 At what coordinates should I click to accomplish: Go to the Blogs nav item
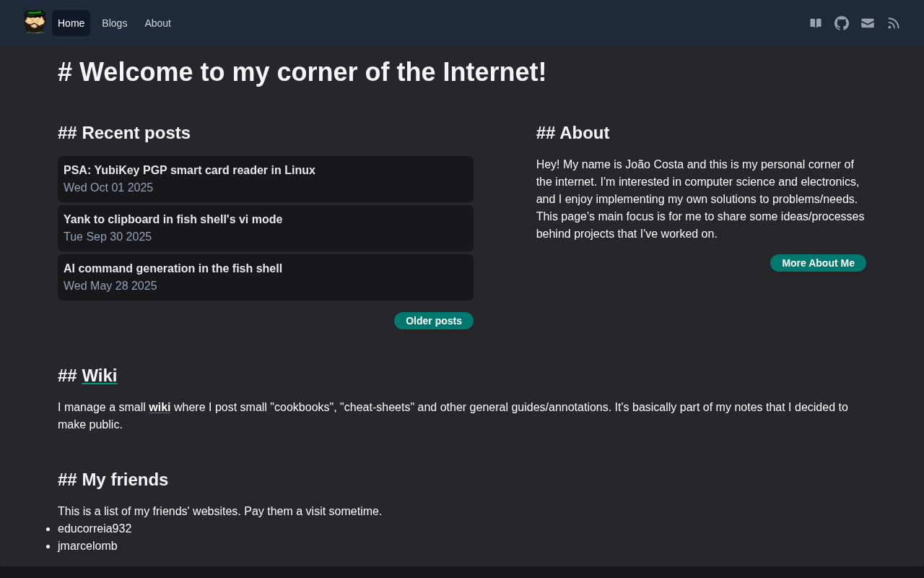(x=114, y=23)
